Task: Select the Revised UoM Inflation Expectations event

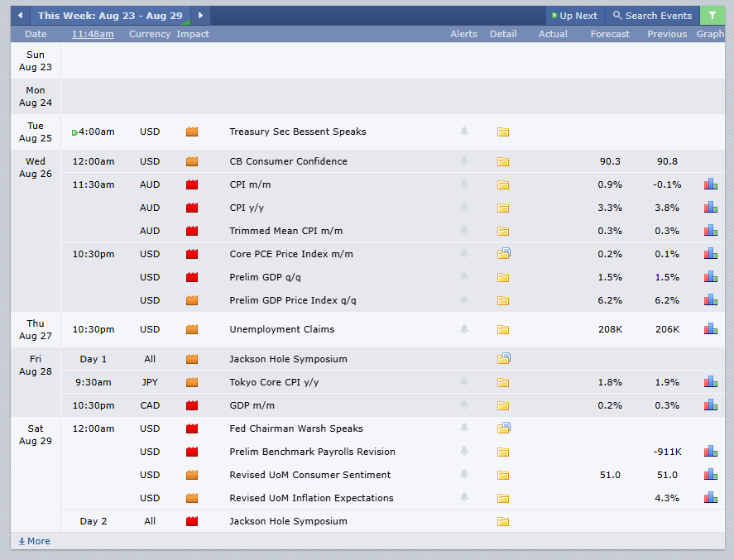Action: click(311, 498)
